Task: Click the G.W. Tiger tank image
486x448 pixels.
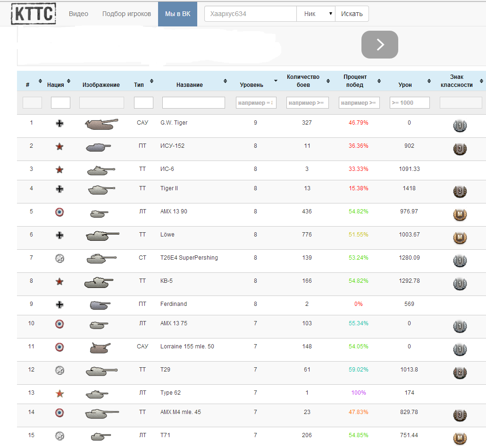Action: (x=101, y=124)
